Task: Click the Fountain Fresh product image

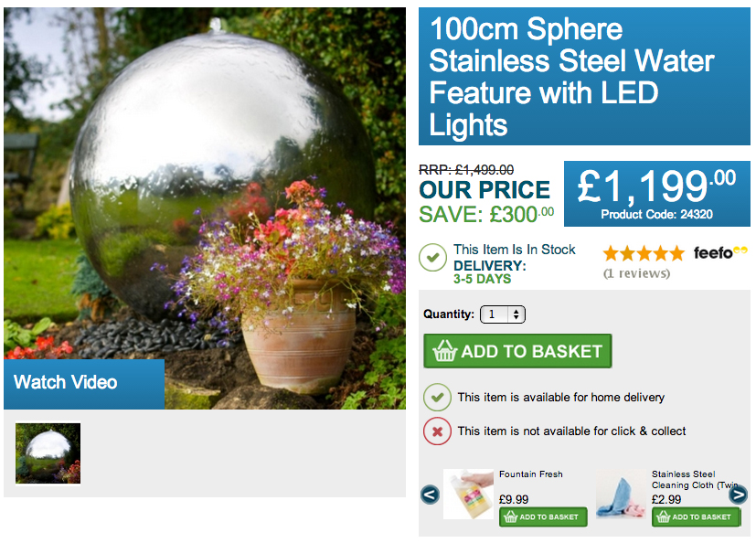Action: (468, 495)
